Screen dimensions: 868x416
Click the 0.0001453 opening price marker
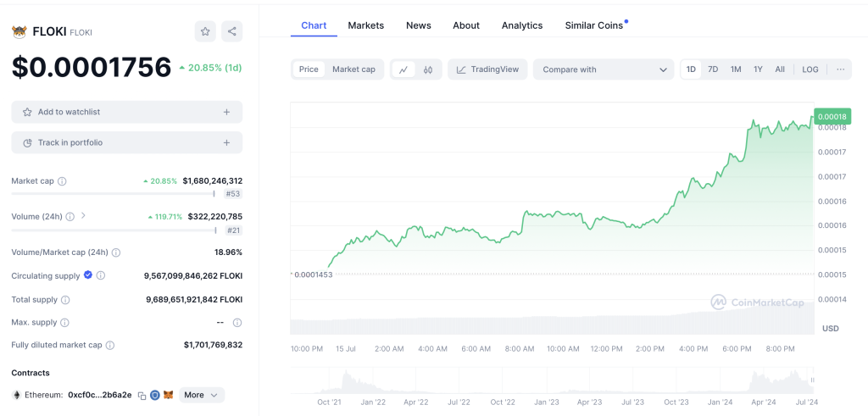[x=312, y=275]
